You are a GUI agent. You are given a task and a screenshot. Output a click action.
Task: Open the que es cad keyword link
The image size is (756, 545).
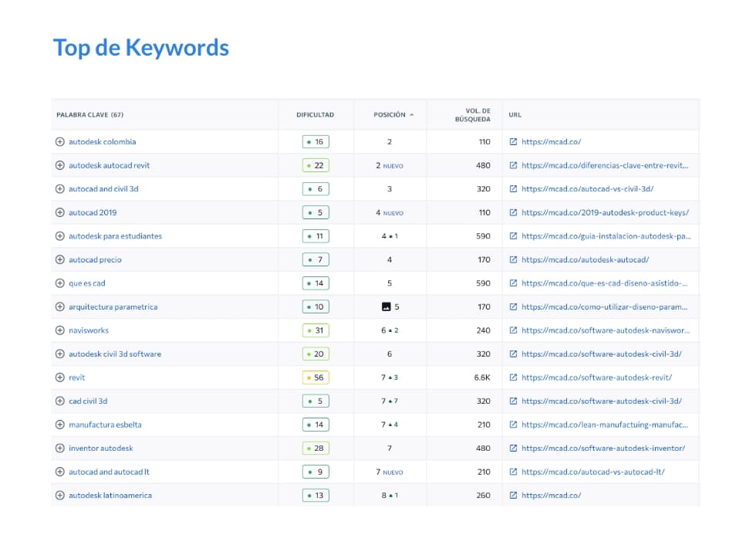tap(86, 283)
